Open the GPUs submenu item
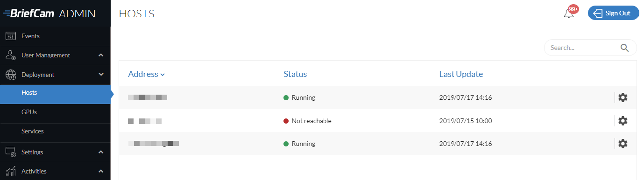Image resolution: width=644 pixels, height=180 pixels. [55, 112]
